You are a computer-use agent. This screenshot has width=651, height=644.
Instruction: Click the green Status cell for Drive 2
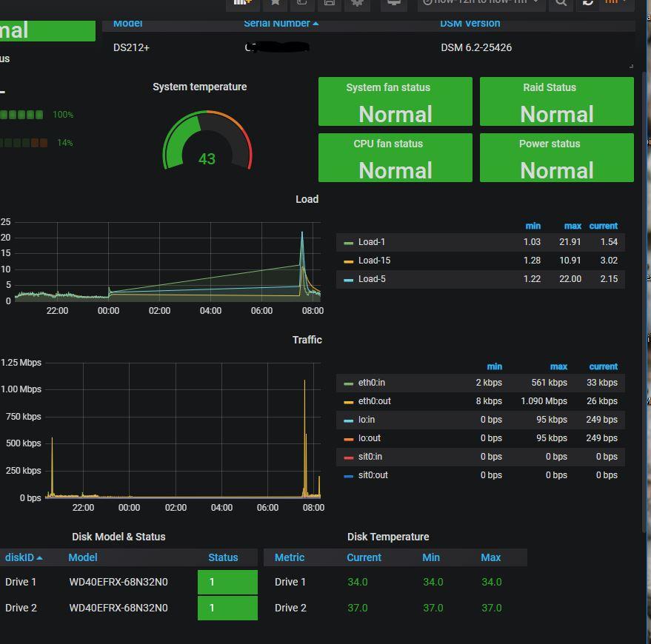coord(227,608)
